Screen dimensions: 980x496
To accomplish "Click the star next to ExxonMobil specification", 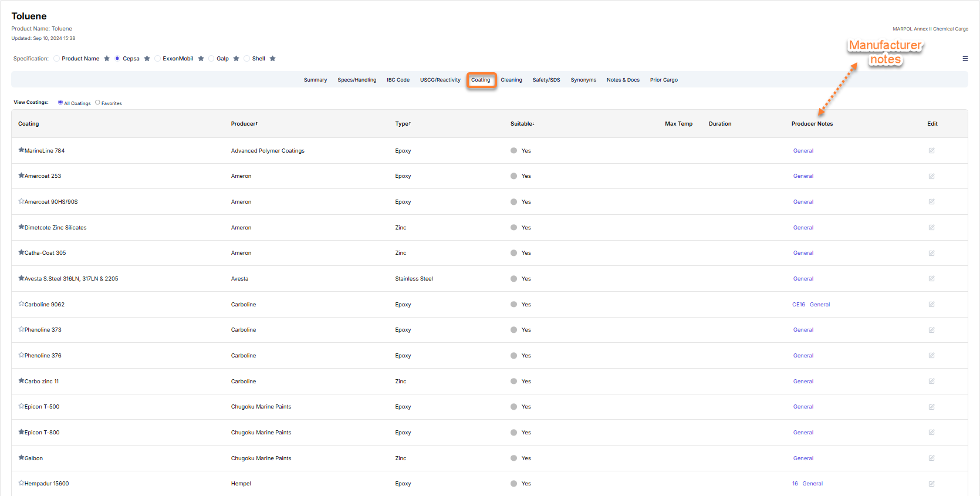I will point(201,59).
